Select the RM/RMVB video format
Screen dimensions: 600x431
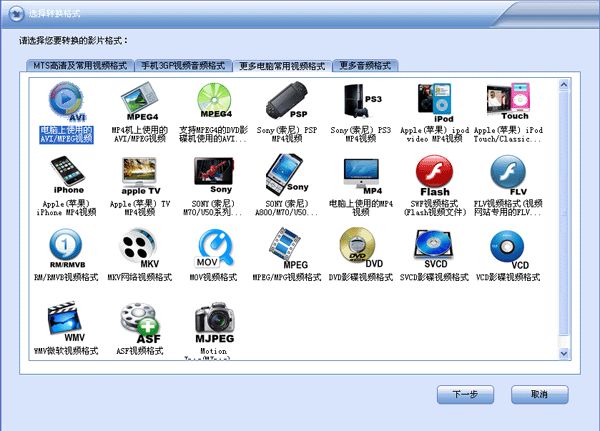(x=66, y=246)
